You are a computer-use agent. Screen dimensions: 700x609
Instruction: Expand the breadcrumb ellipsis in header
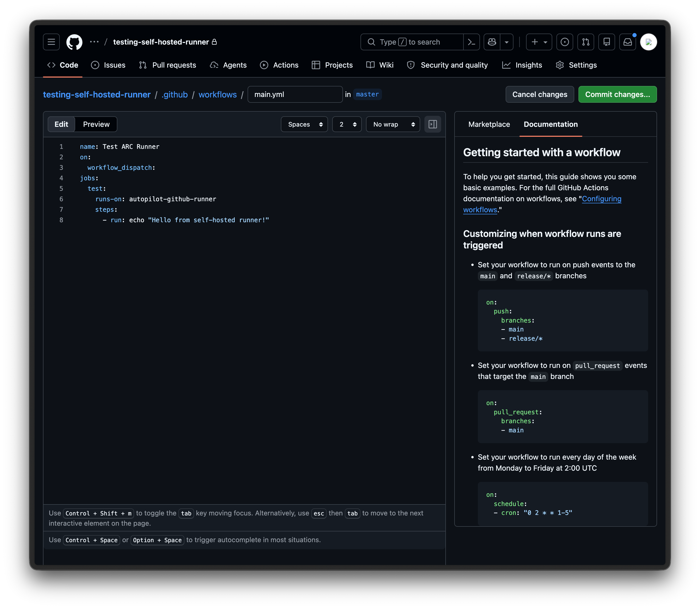(94, 42)
